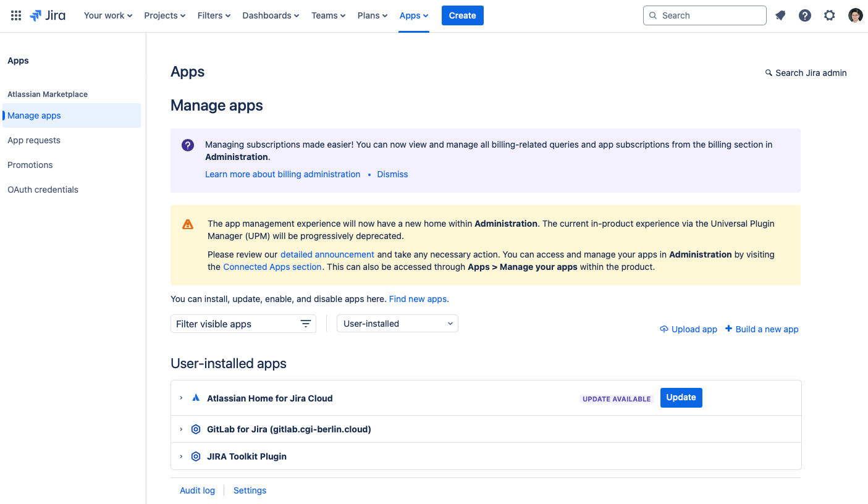Open the Dashboards menu
The width and height of the screenshot is (868, 504).
click(271, 15)
